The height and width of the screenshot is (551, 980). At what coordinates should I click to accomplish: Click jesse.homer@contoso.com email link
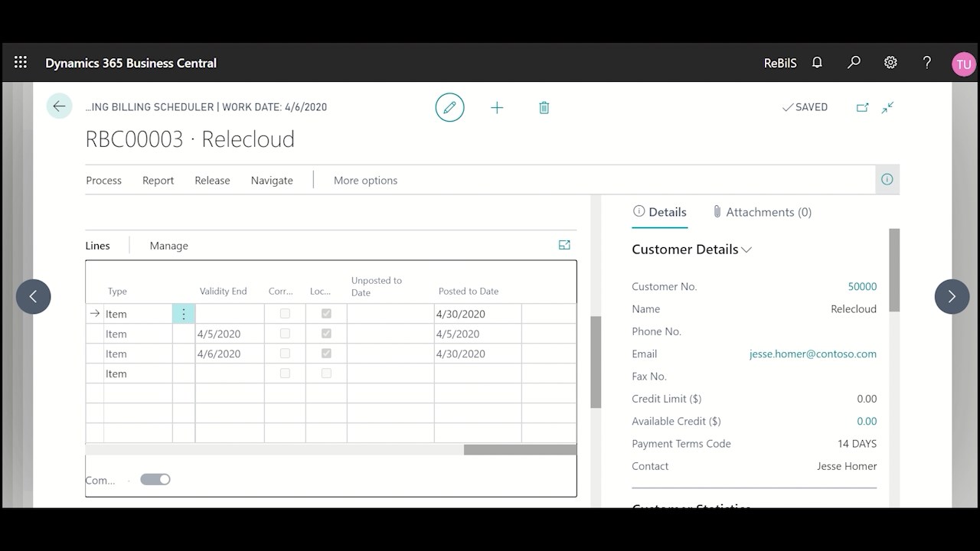click(x=813, y=354)
